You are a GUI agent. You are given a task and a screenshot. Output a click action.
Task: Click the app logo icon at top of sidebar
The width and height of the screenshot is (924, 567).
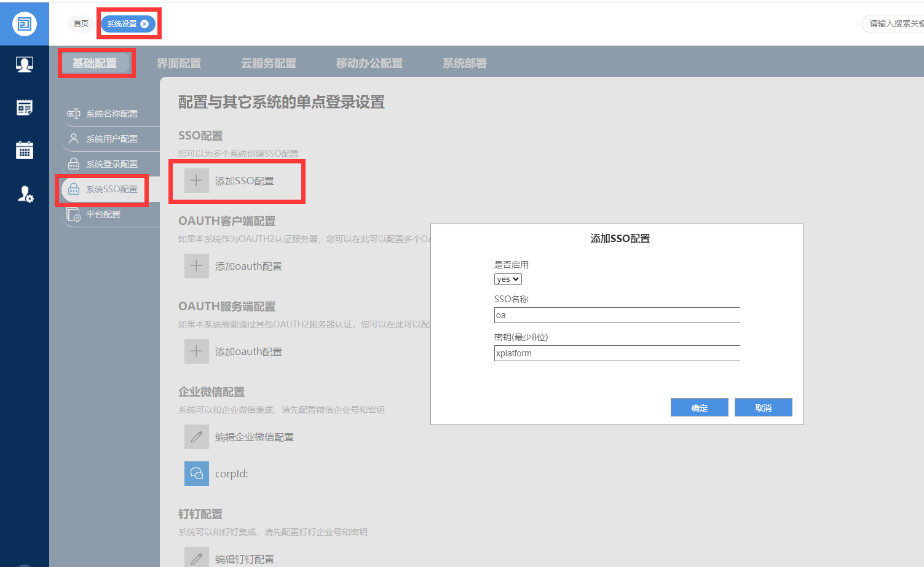pos(25,24)
